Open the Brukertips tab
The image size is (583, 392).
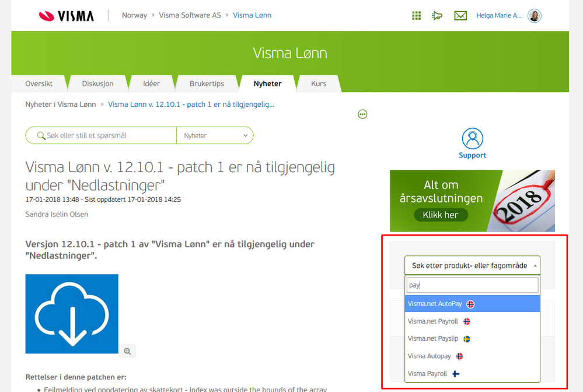pyautogui.click(x=207, y=83)
